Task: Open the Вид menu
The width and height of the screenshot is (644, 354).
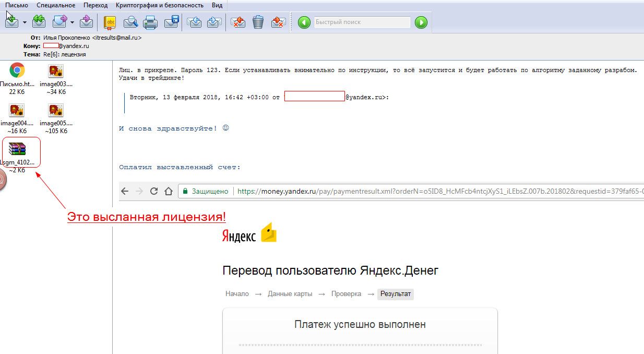Action: [x=217, y=5]
